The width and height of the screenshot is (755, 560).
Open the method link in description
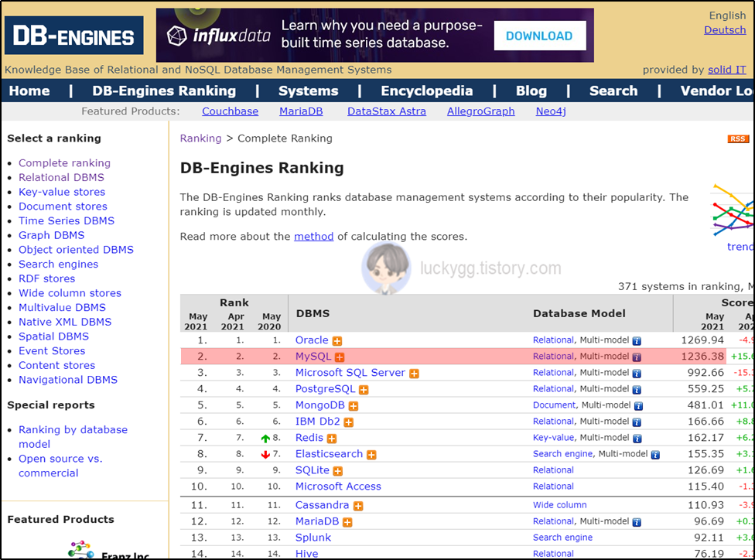click(314, 237)
